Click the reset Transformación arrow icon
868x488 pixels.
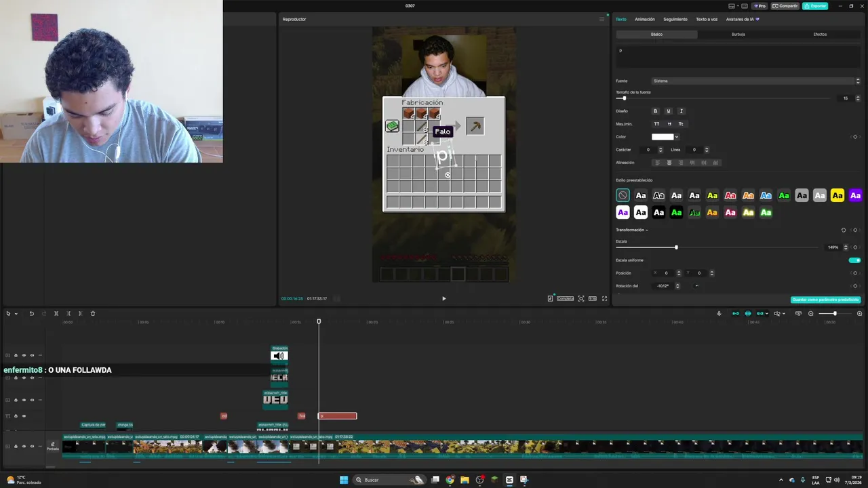pyautogui.click(x=844, y=230)
